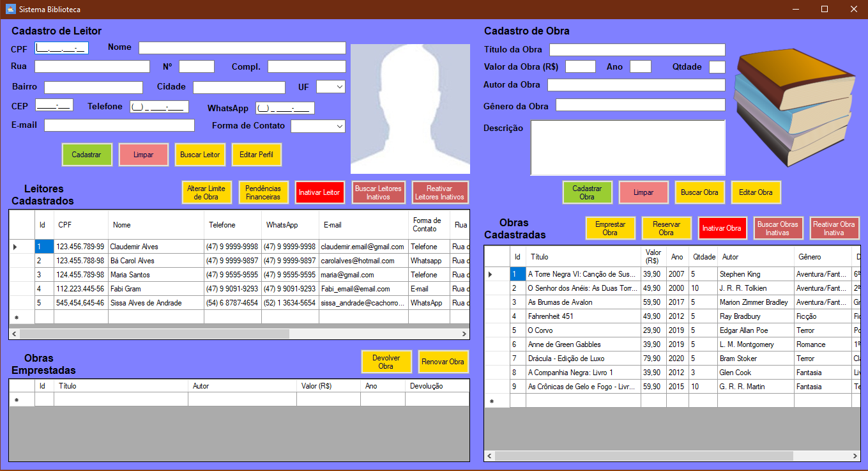This screenshot has height=471, width=868.
Task: Click the Devolver Obra button
Action: point(386,362)
